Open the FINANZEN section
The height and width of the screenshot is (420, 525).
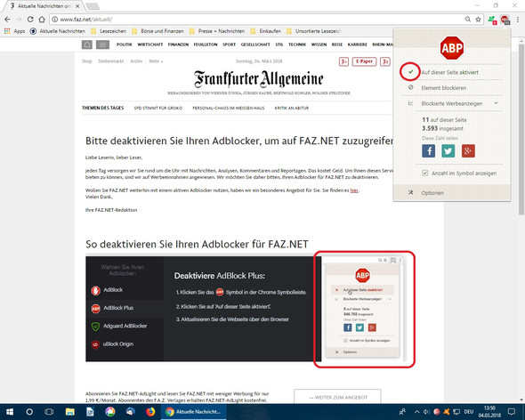pos(178,44)
